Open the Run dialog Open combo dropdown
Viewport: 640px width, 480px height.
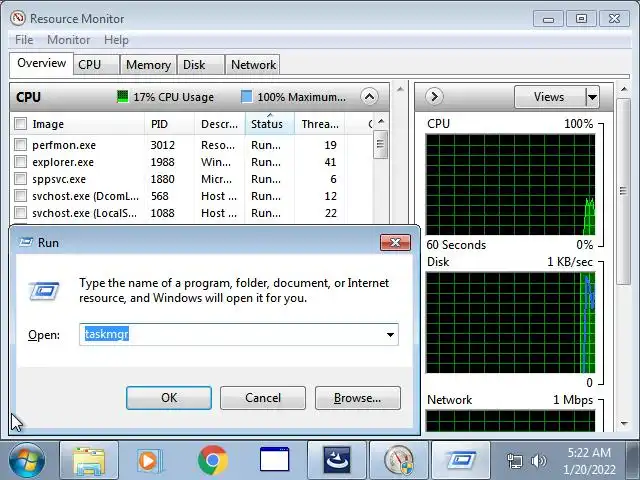click(390, 335)
